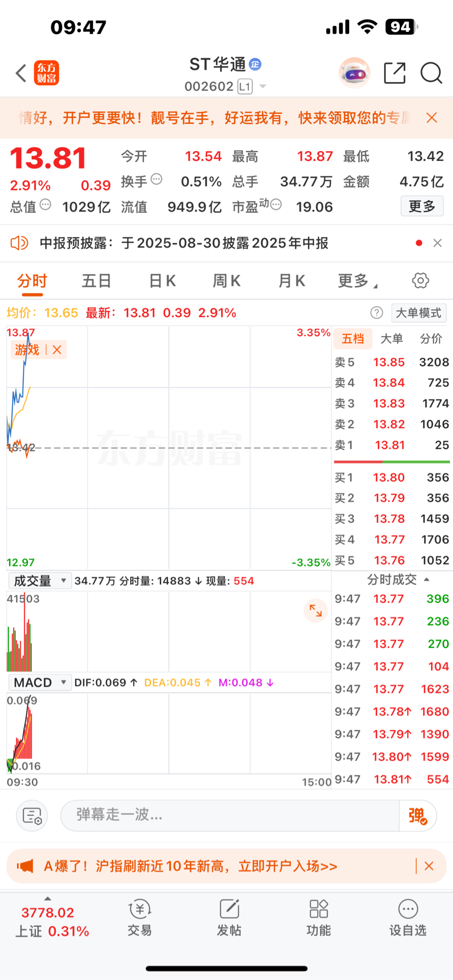Dismiss the 开户更要快 promo banner
Image resolution: width=453 pixels, height=980 pixels.
[432, 117]
